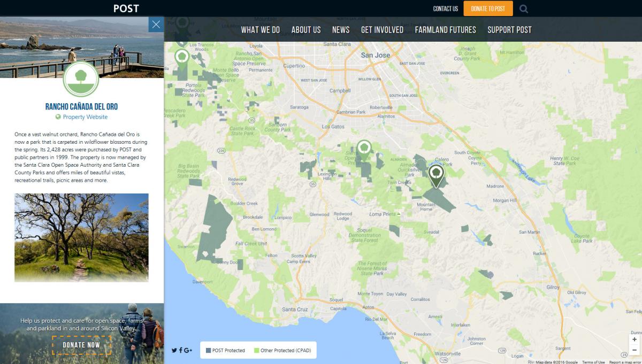Click the Other Protected (CPAD) legend swatch
The image size is (642, 364).
tap(257, 351)
